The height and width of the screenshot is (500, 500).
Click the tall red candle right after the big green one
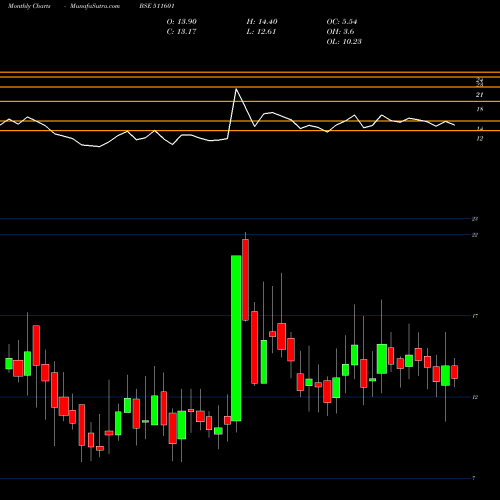pyautogui.click(x=245, y=280)
